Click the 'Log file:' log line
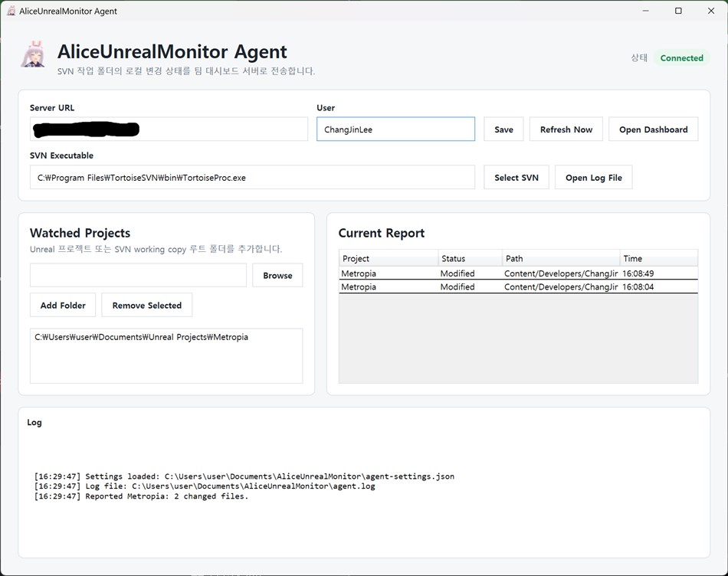Image resolution: width=728 pixels, height=576 pixels. [x=205, y=486]
